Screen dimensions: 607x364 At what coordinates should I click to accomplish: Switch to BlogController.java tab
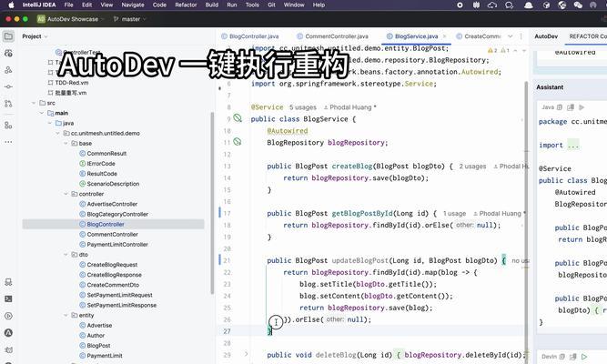point(250,36)
